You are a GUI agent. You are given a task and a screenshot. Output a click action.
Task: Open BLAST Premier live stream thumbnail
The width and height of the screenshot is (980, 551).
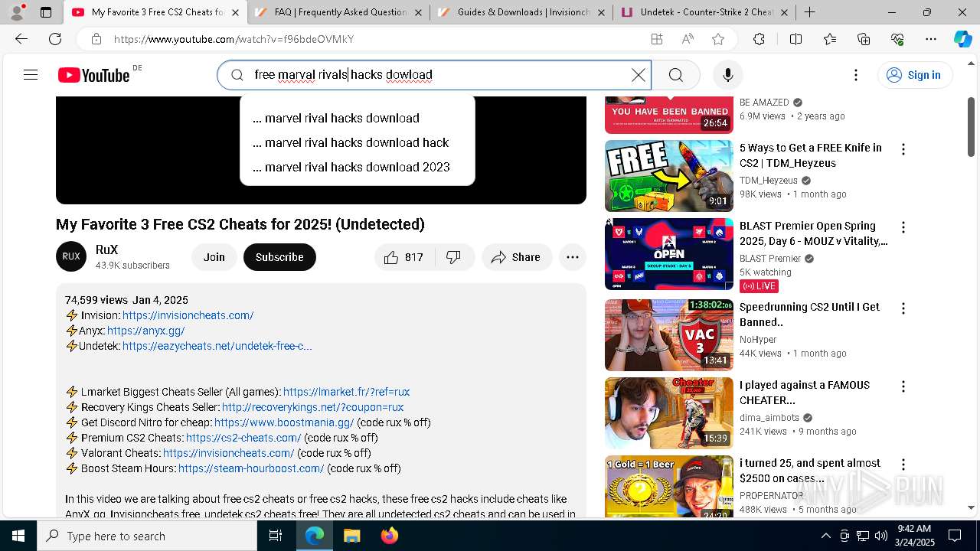(669, 254)
